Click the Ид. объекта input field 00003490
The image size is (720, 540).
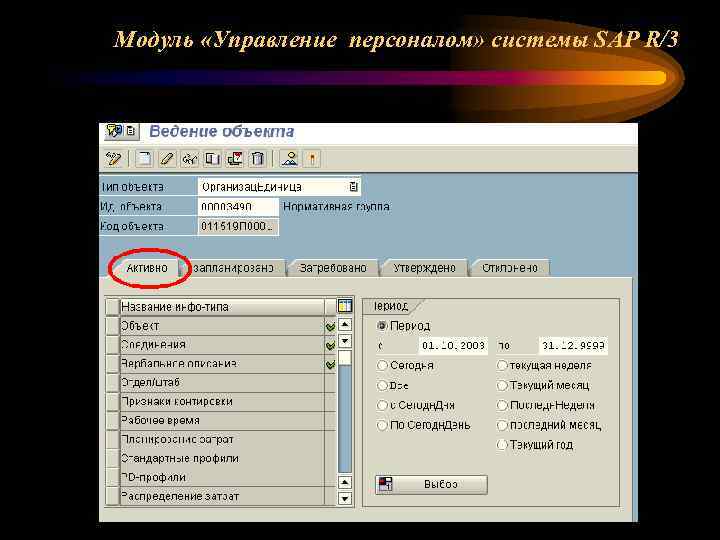[238, 207]
